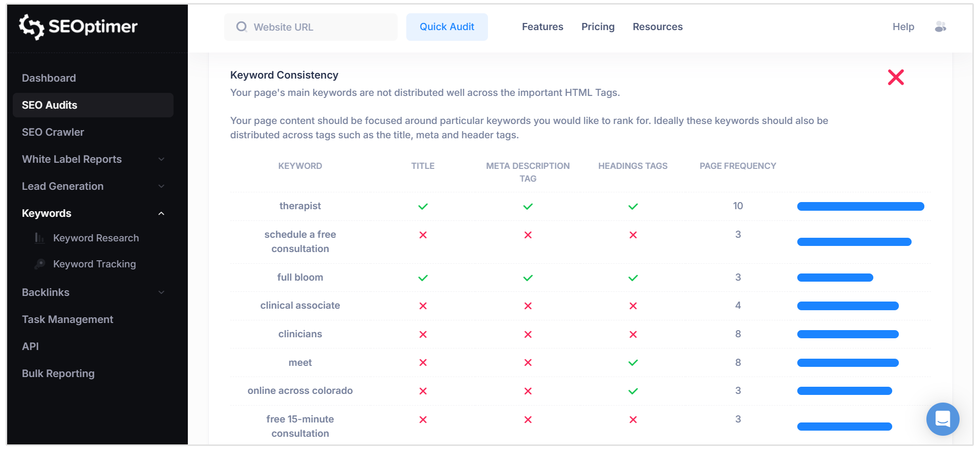The width and height of the screenshot is (980, 449).
Task: Click Meta Description check for full bloom
Action: point(528,278)
